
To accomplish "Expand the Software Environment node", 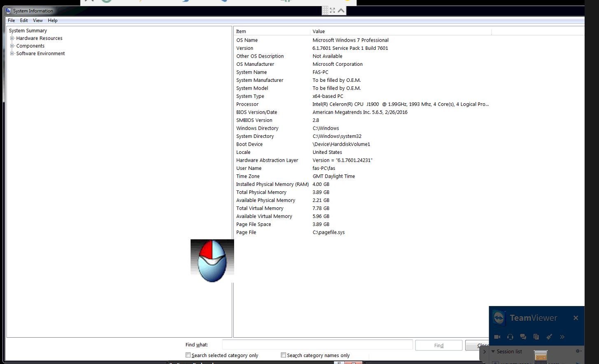I will pos(12,53).
